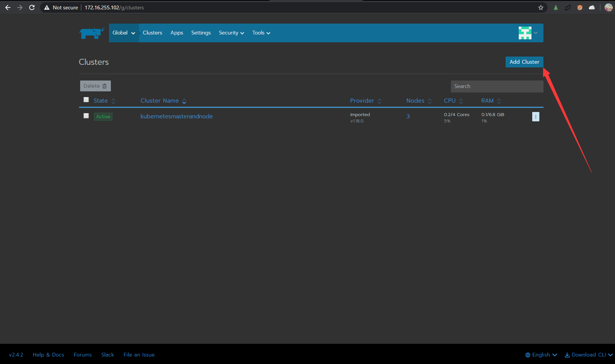This screenshot has width=615, height=364.
Task: Open the kebab actions menu for kubernetesmasterandnode
Action: coord(536,117)
